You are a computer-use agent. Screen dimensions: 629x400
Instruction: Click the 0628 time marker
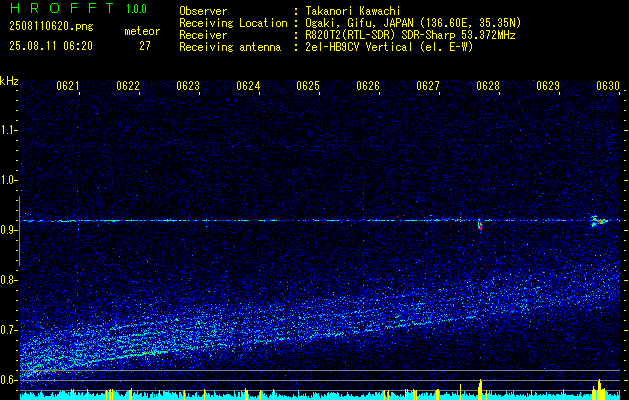coord(488,86)
